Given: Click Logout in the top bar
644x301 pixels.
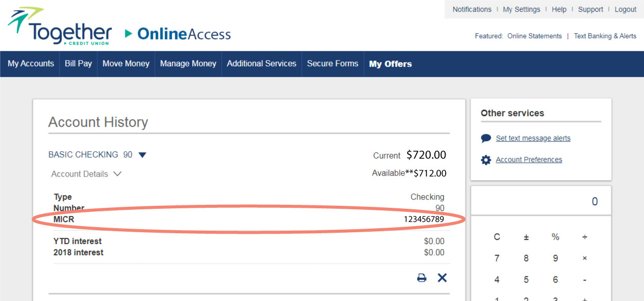Looking at the screenshot, I should click(x=625, y=9).
